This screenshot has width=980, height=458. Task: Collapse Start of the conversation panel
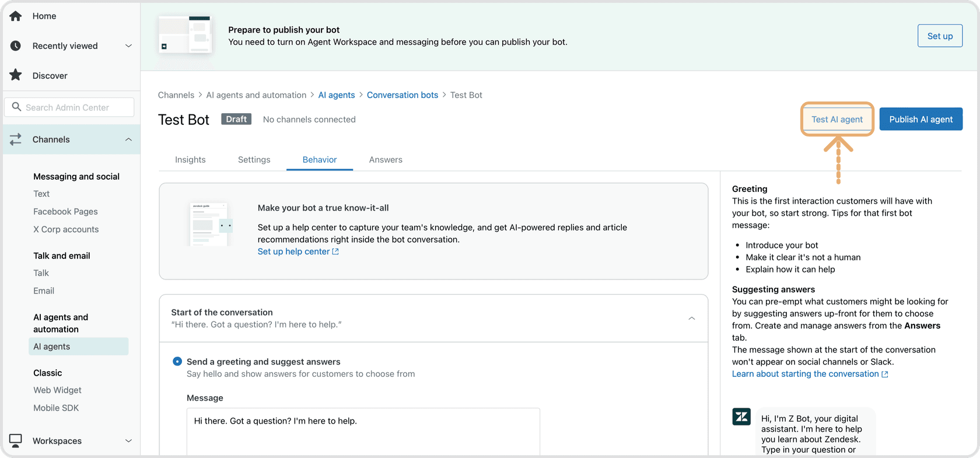point(691,319)
